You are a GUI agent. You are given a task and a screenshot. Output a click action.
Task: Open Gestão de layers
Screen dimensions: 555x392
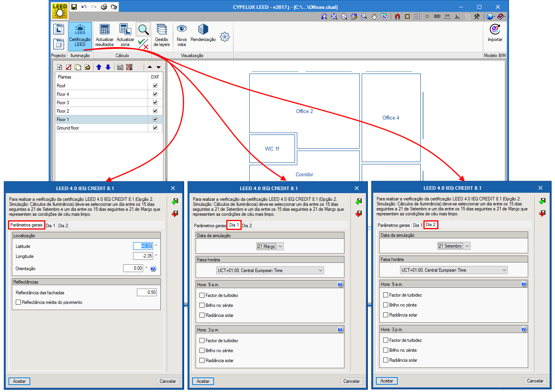point(161,35)
